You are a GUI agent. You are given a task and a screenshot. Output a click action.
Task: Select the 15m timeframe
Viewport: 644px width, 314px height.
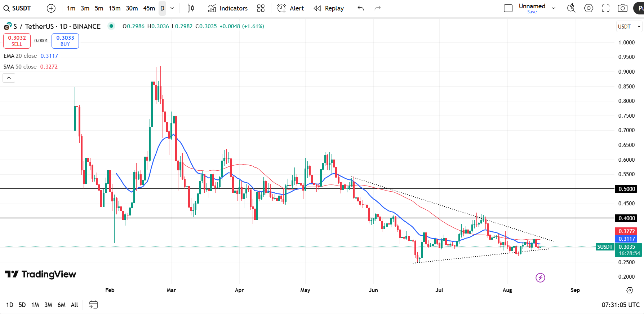click(115, 8)
